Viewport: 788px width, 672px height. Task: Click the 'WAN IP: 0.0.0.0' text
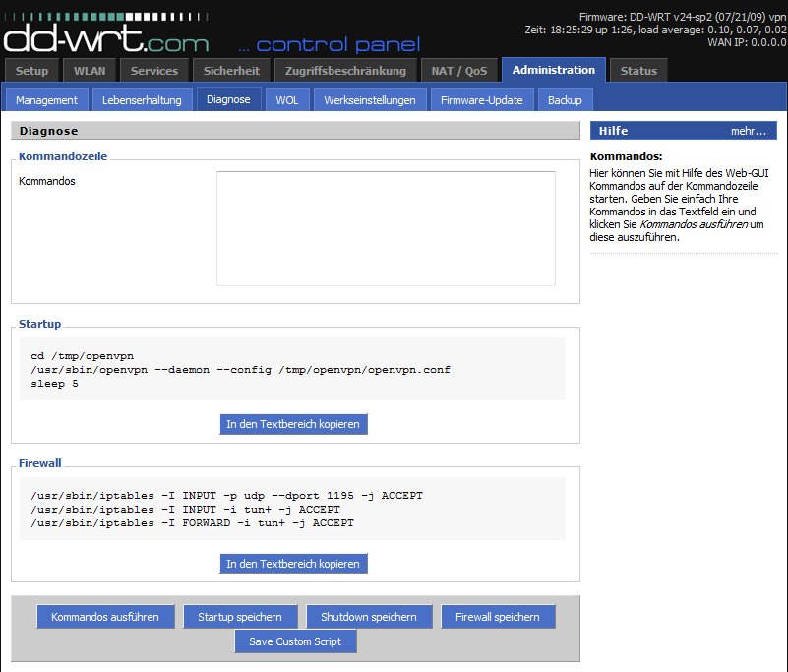pos(747,42)
